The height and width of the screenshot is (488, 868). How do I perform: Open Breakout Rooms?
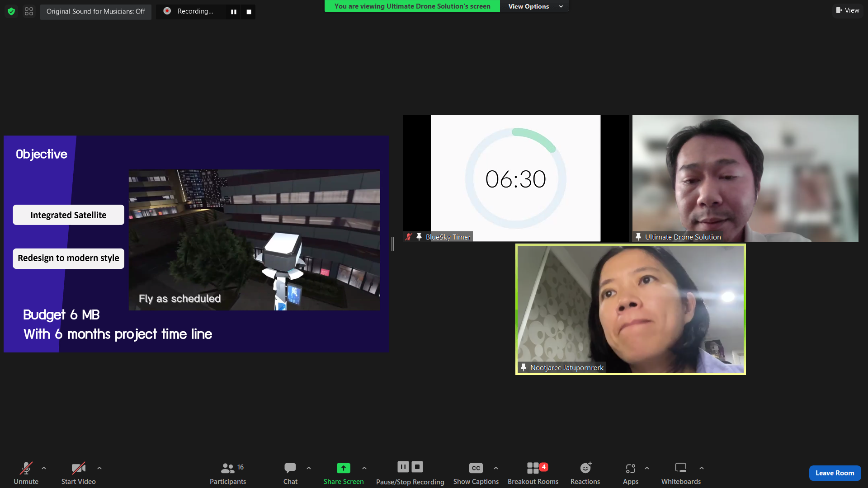click(x=533, y=473)
